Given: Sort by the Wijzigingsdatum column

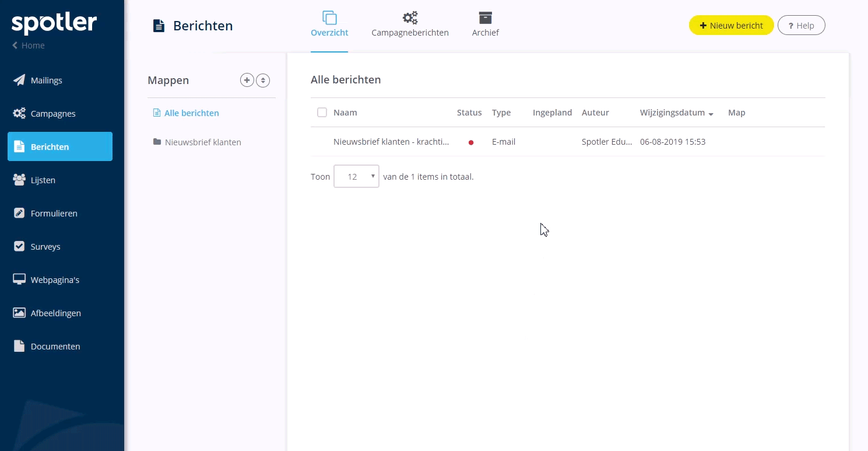Looking at the screenshot, I should [x=672, y=113].
